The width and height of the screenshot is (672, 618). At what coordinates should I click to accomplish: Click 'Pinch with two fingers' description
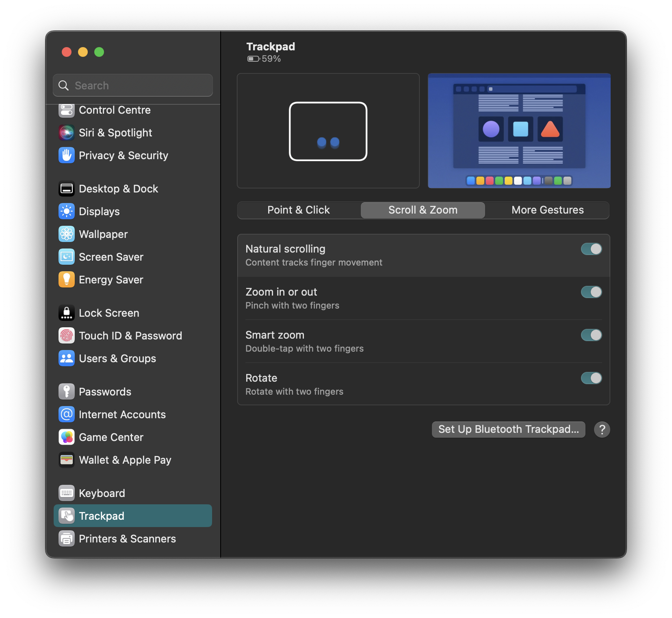292,306
